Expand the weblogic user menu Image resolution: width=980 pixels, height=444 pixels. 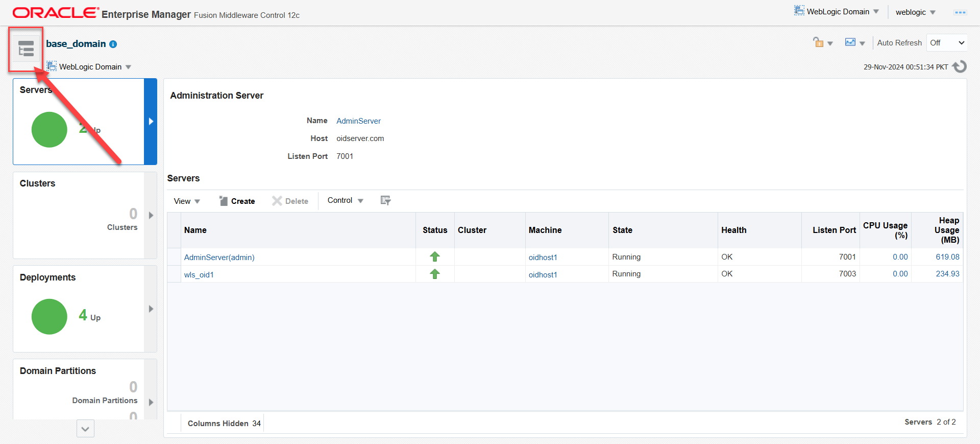click(915, 12)
